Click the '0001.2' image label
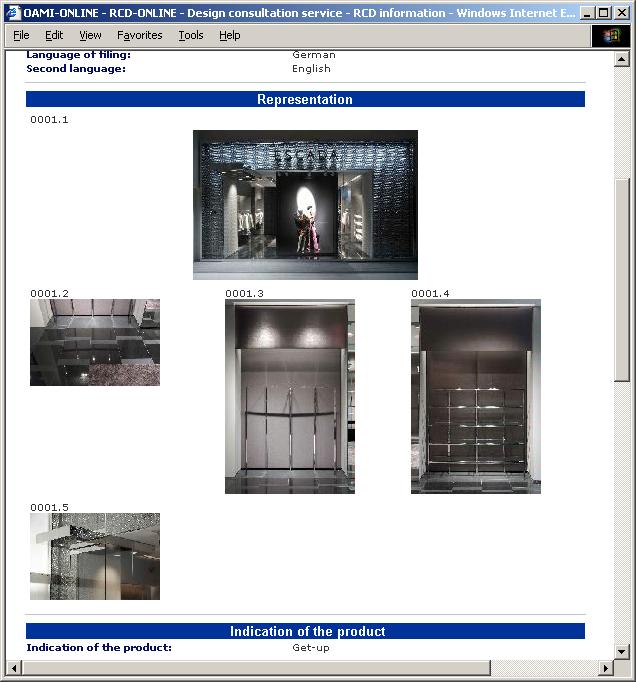 (49, 294)
